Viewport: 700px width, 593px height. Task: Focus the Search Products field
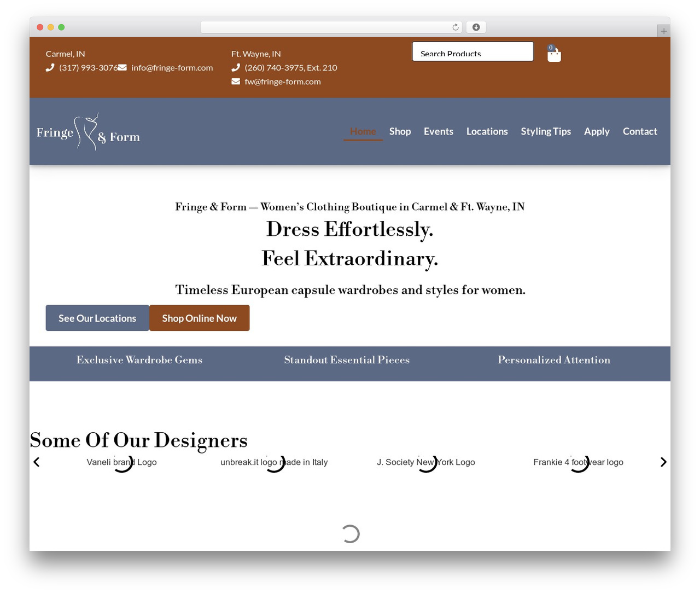[x=473, y=51]
